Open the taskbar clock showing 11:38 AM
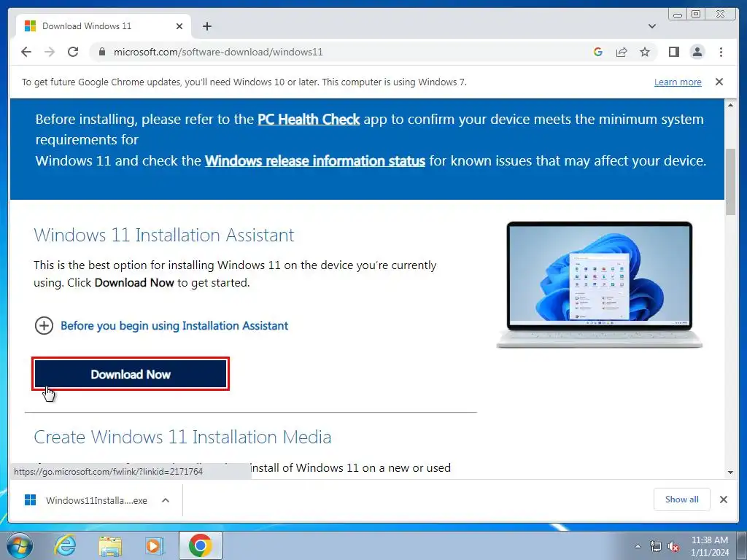 click(709, 546)
